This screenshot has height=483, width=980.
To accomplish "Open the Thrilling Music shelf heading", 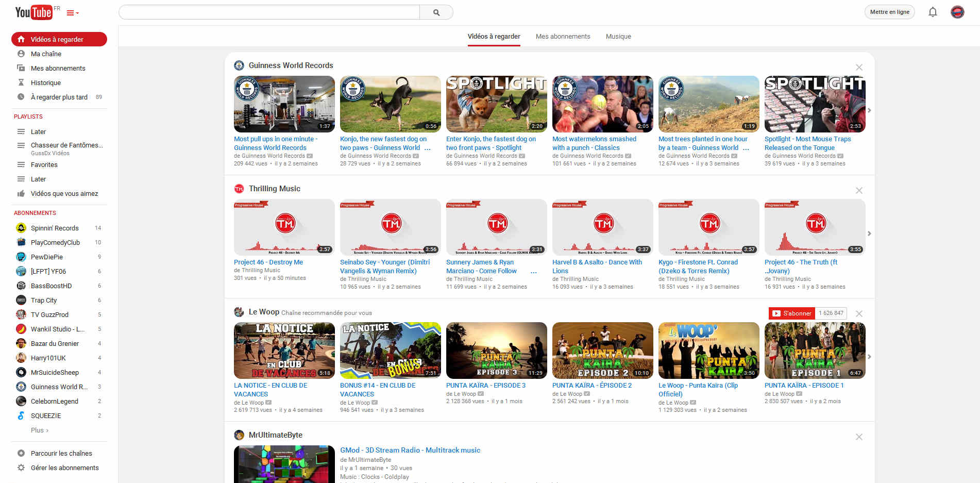I will coord(275,189).
